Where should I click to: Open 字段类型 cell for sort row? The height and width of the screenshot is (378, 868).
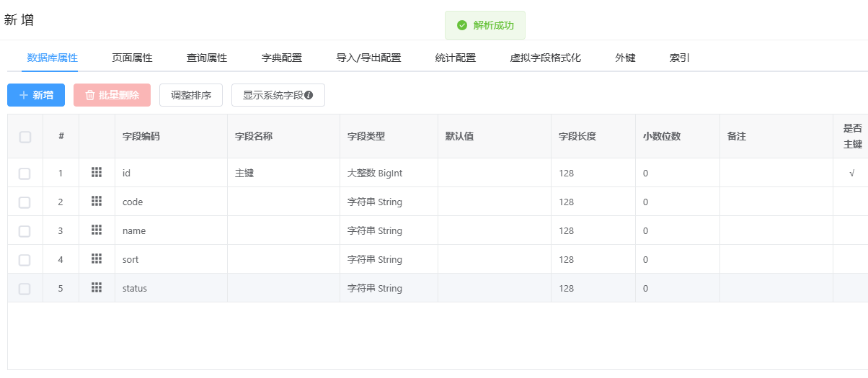[x=388, y=260]
